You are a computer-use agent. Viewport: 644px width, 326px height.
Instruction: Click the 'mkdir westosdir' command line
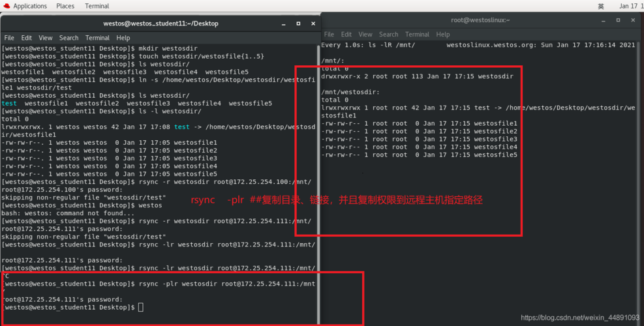(x=99, y=48)
